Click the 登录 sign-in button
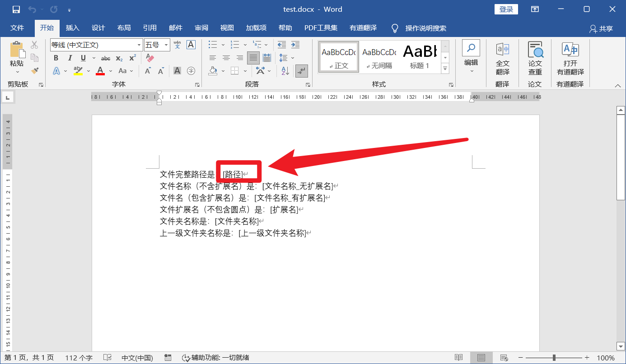Viewport: 626px width, 364px height. pyautogui.click(x=506, y=9)
